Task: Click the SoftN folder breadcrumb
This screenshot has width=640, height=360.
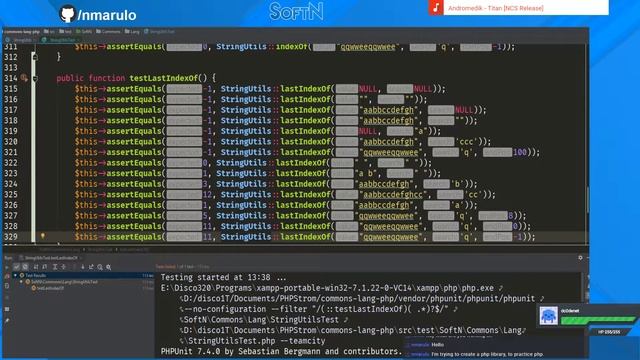Action: click(84, 31)
